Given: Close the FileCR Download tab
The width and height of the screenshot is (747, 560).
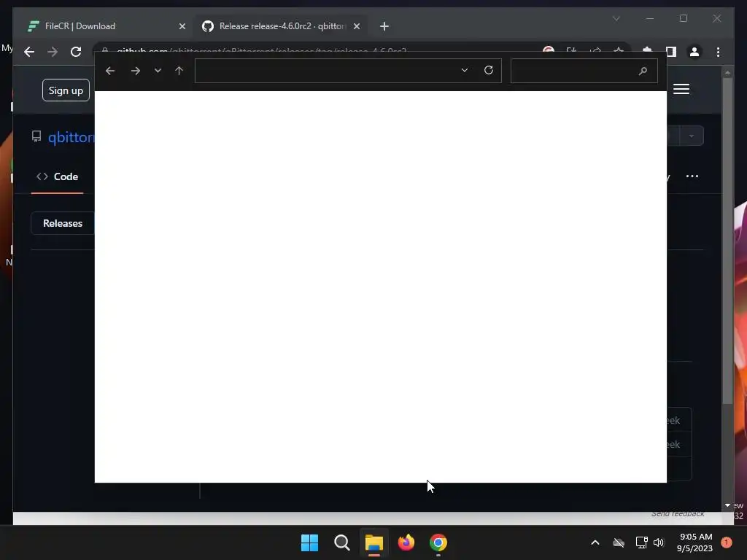Looking at the screenshot, I should tap(182, 26).
